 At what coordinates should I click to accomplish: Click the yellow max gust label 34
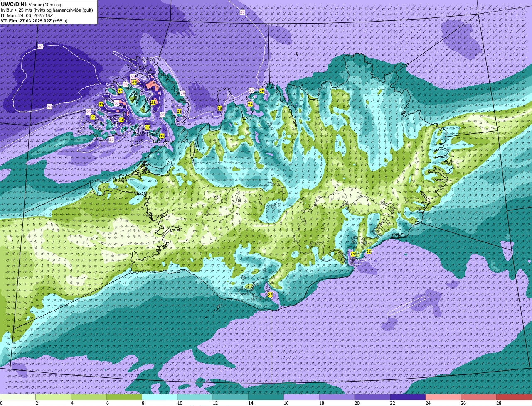coord(121,120)
